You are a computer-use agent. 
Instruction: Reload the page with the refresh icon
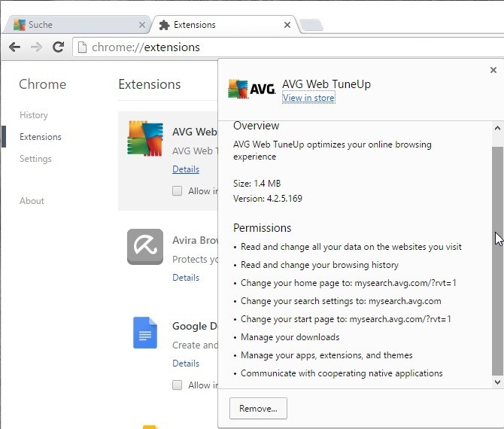(58, 47)
